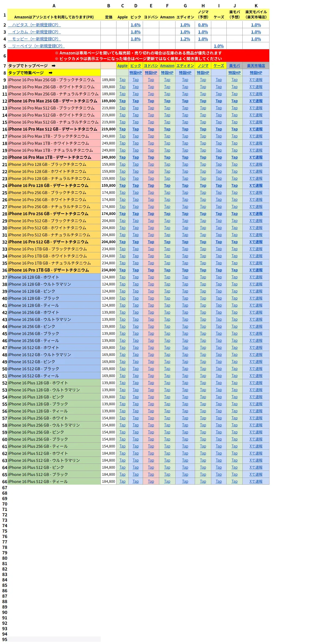Click ハピタス 0.8% rate under ノジマ
This screenshot has height=644, width=325.
pyautogui.click(x=203, y=25)
